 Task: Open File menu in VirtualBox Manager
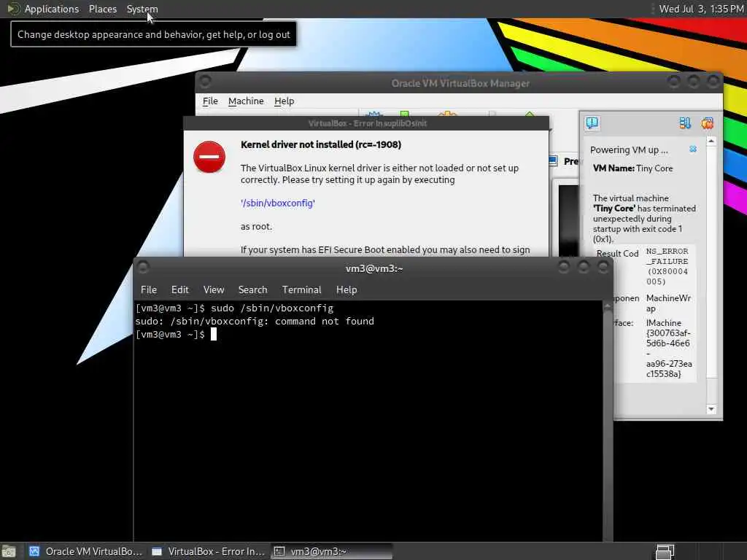click(x=210, y=101)
